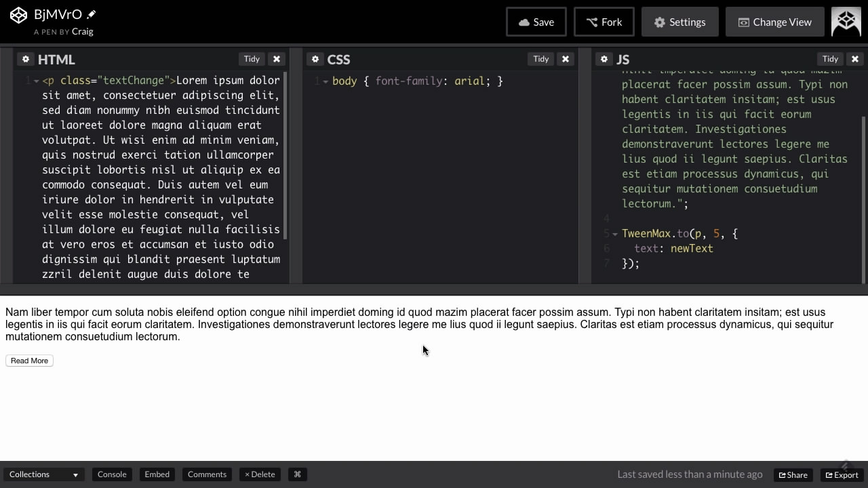Click the HTML editor vertical scrollbar
868x488 pixels.
pos(285,155)
